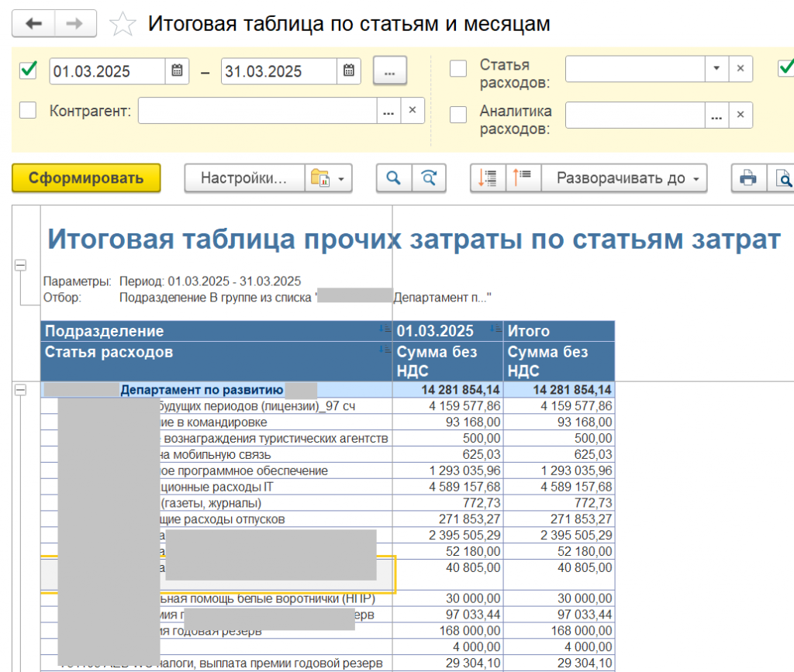Select row ending расходы отпусков

pos(217,519)
